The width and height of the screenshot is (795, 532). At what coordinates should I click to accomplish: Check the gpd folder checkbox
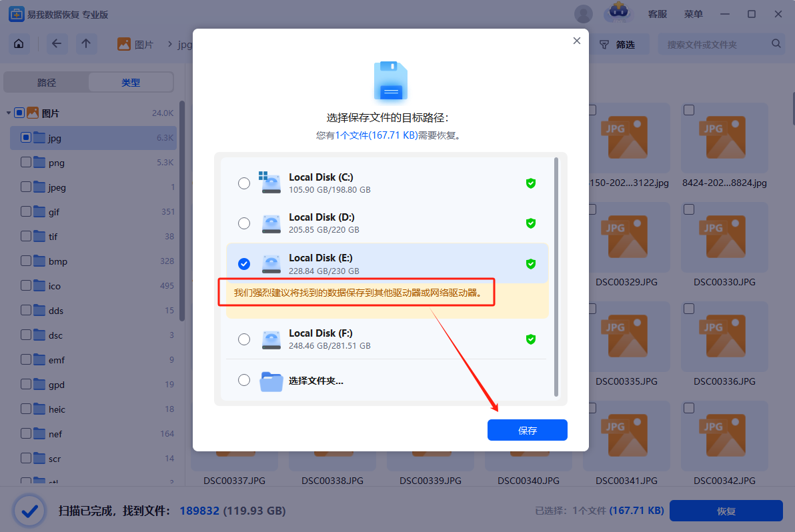[x=26, y=384]
